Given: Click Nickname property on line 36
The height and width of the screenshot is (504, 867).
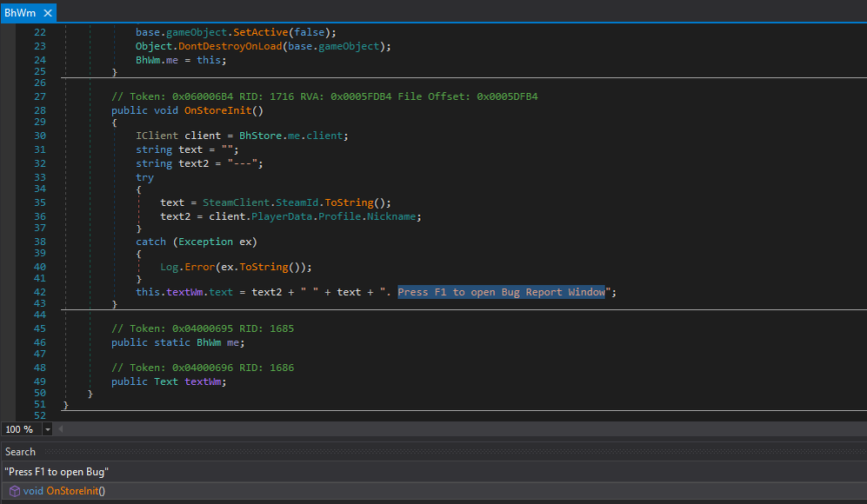Looking at the screenshot, I should [391, 216].
